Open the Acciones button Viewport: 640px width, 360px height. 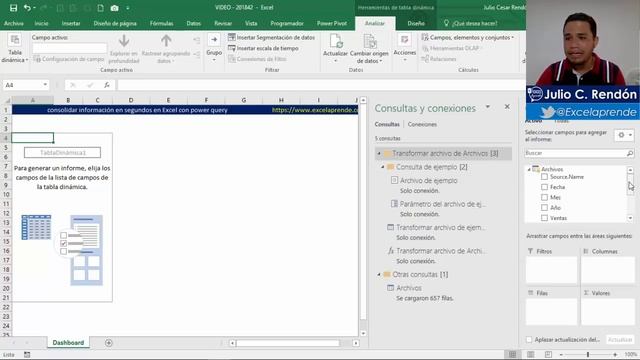click(404, 48)
